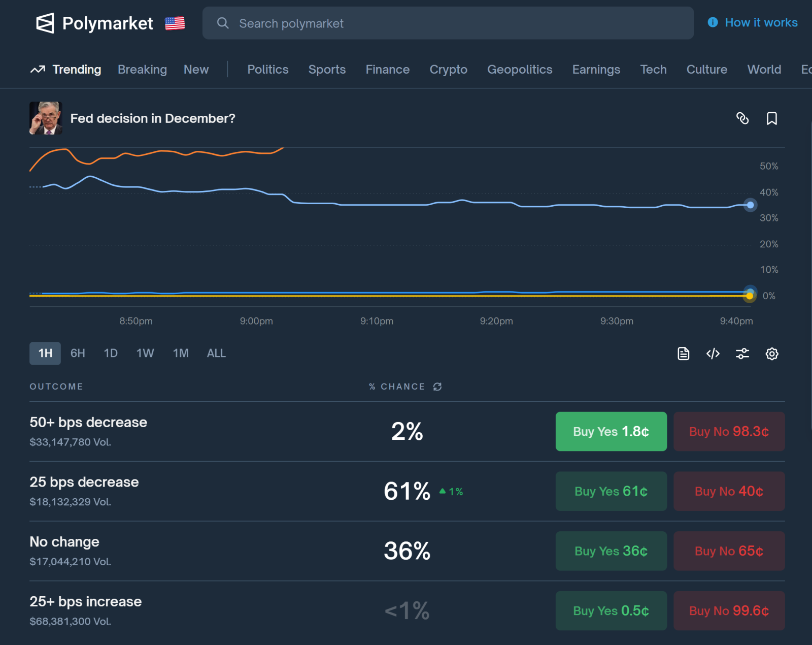Open chart settings gear icon
This screenshot has height=645, width=812.
772,353
